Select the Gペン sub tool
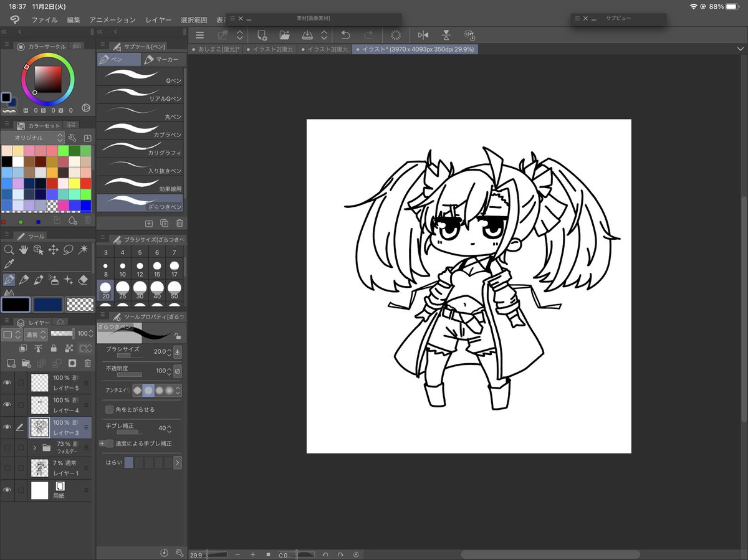The width and height of the screenshot is (748, 560). (141, 77)
